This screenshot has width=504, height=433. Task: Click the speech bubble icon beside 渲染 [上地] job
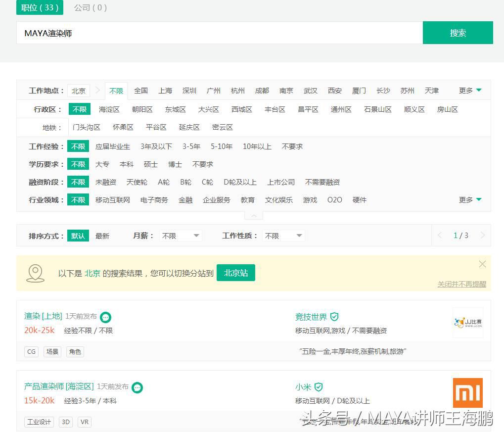105,317
